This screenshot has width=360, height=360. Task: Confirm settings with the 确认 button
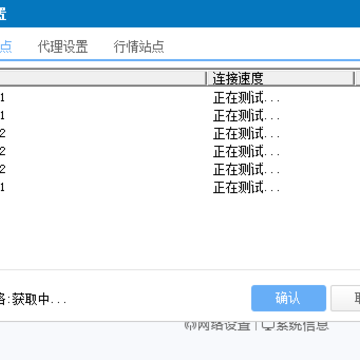(x=288, y=298)
